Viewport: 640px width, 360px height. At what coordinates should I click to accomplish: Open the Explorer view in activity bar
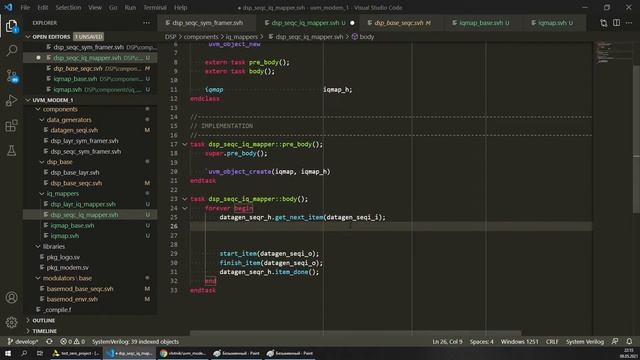click(x=11, y=26)
